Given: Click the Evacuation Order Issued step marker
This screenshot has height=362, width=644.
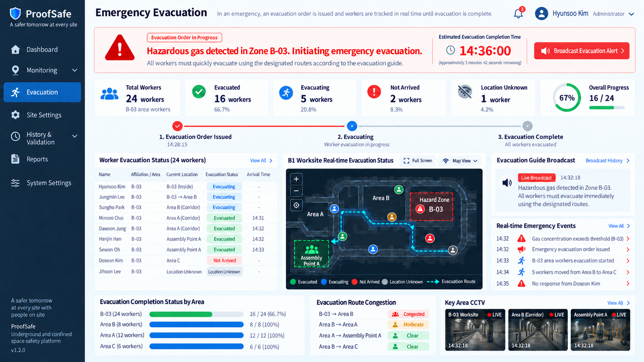Looking at the screenshot, I should pos(177,126).
